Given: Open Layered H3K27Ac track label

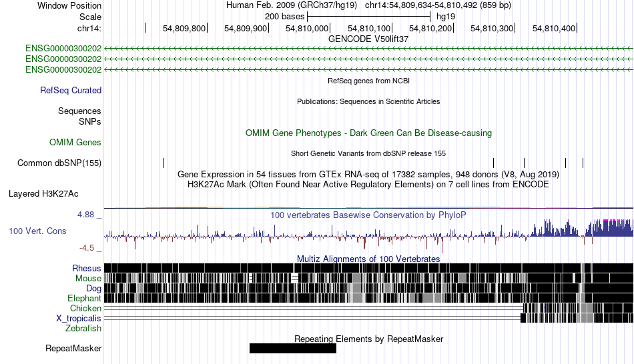Looking at the screenshot, I should (43, 194).
